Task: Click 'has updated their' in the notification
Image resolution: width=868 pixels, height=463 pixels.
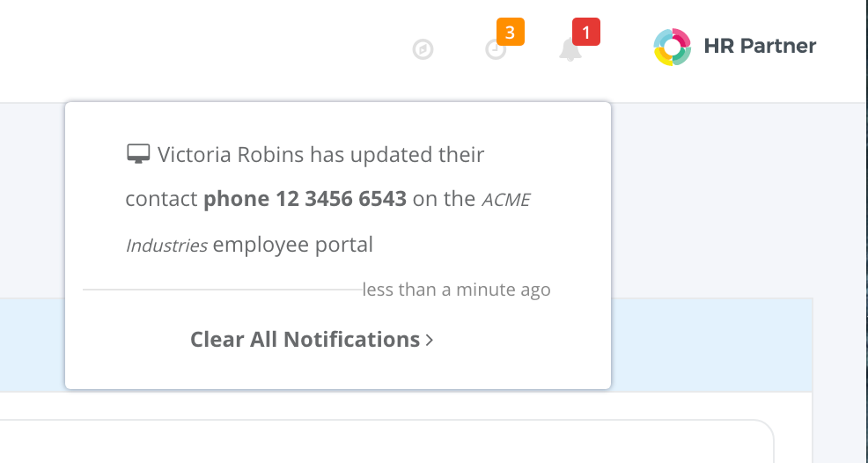Action: [397, 155]
